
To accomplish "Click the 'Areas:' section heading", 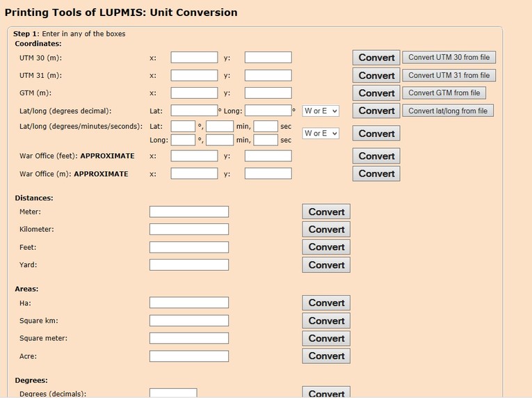I will tap(26, 289).
